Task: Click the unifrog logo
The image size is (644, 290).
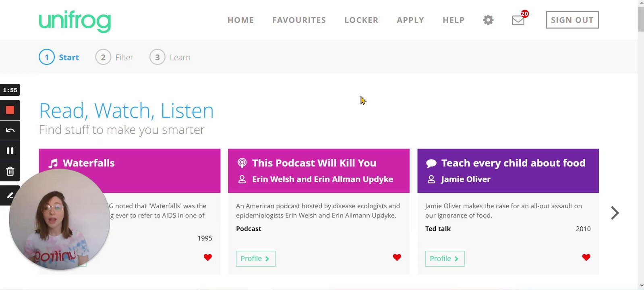Action: click(75, 21)
